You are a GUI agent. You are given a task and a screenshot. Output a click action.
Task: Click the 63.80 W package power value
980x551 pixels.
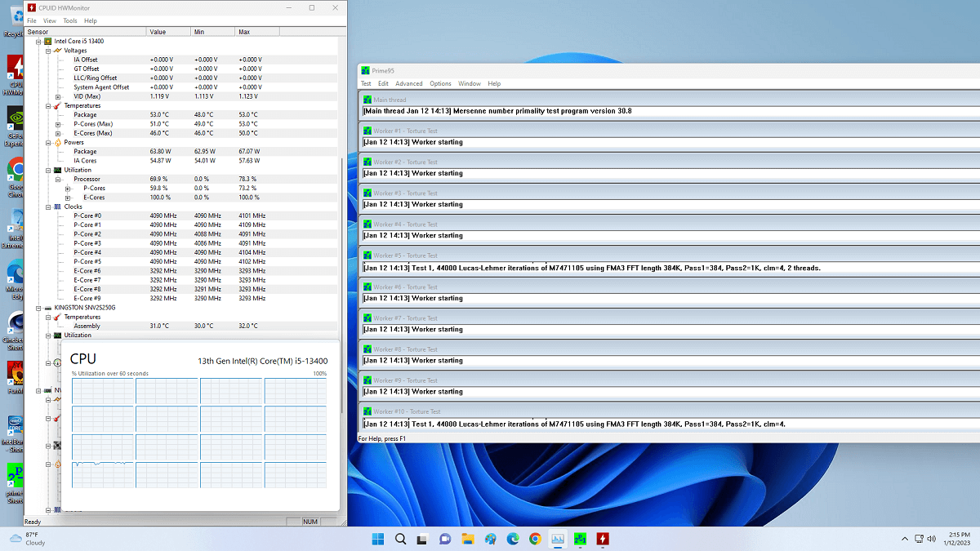[161, 151]
